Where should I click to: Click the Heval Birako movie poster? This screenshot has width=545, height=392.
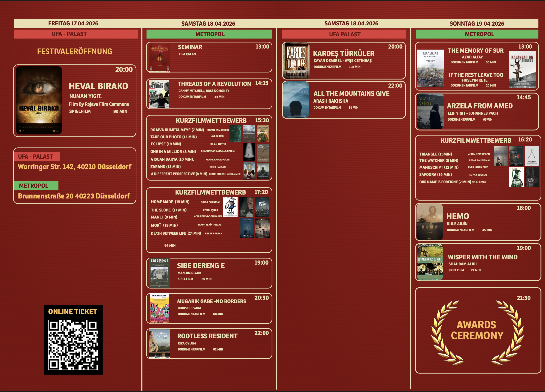[39, 100]
